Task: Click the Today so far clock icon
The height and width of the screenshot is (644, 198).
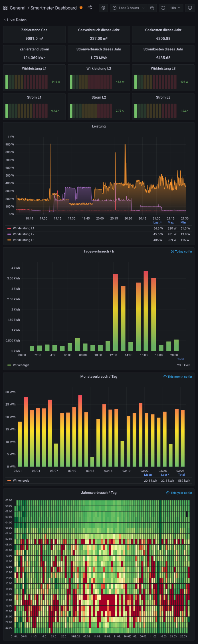Action: click(x=172, y=252)
